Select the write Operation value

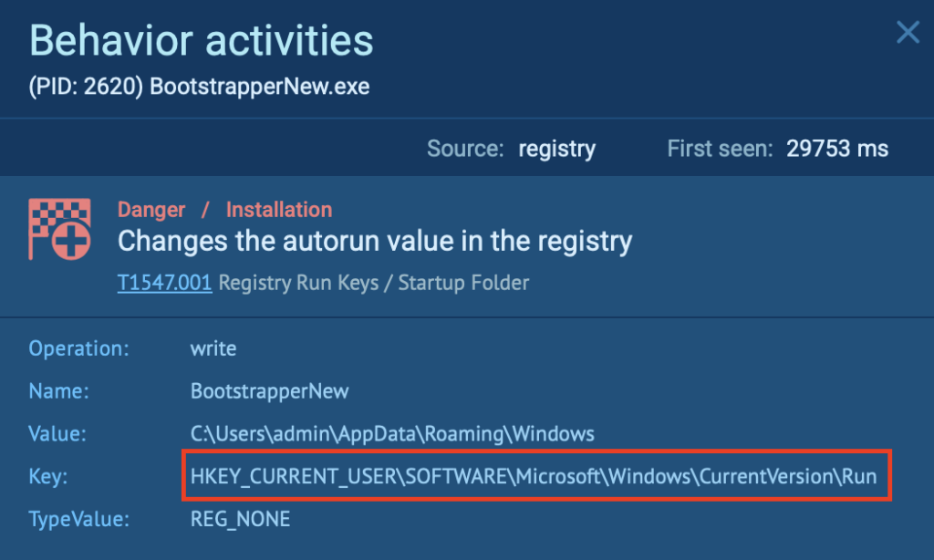[x=214, y=347]
